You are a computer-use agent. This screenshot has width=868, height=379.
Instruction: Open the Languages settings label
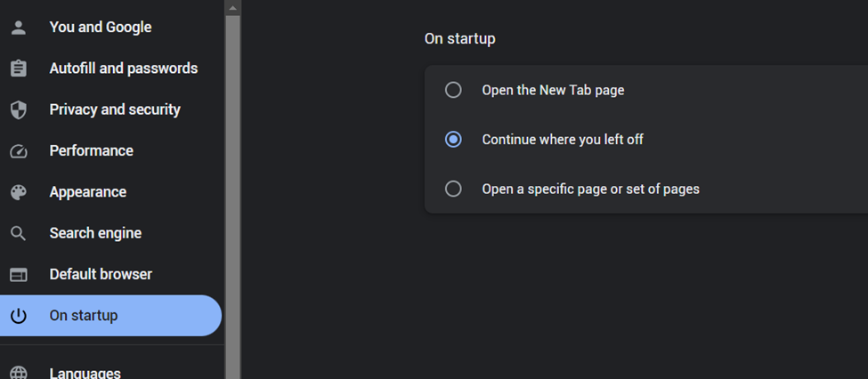(85, 373)
